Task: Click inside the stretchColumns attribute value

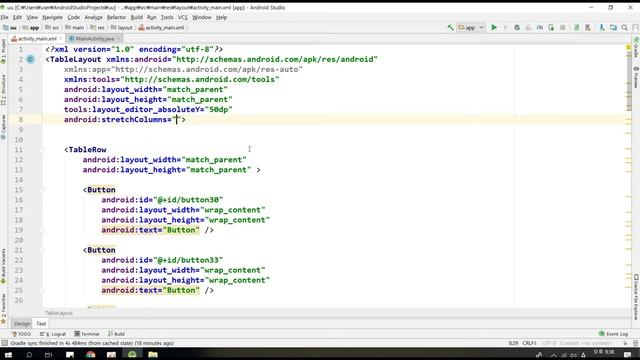Action: pyautogui.click(x=177, y=120)
